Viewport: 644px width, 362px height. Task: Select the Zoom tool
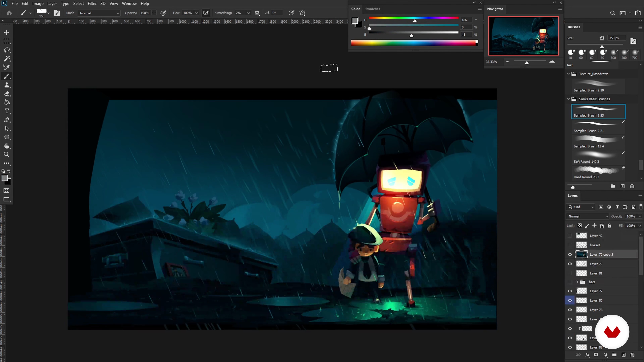[x=7, y=154]
